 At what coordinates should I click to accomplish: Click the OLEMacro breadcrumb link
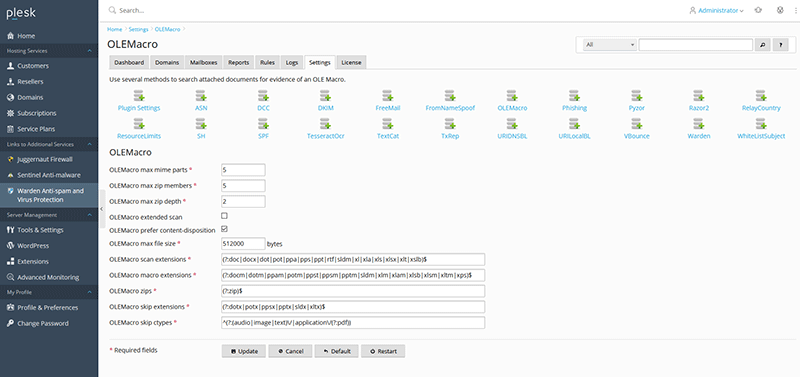(x=167, y=30)
